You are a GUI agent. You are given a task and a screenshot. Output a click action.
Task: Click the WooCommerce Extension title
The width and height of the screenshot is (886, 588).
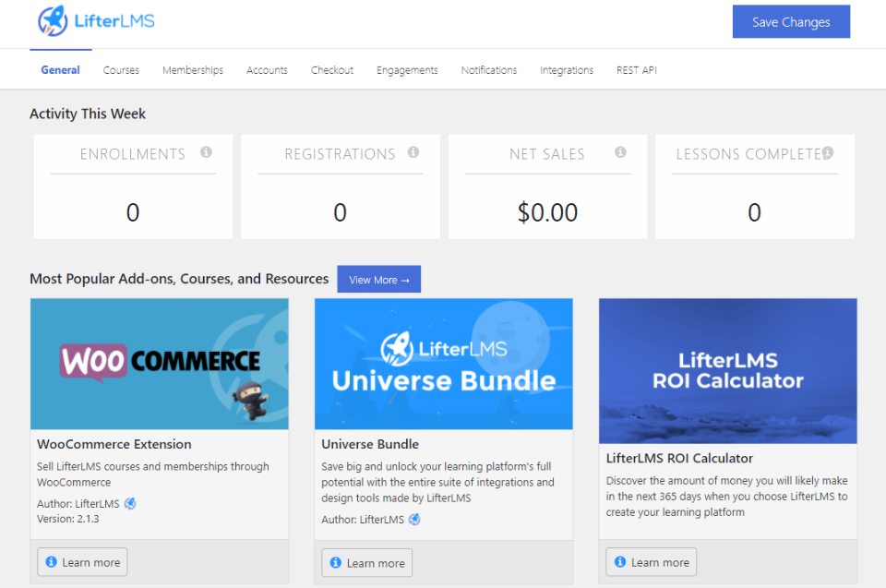point(114,444)
